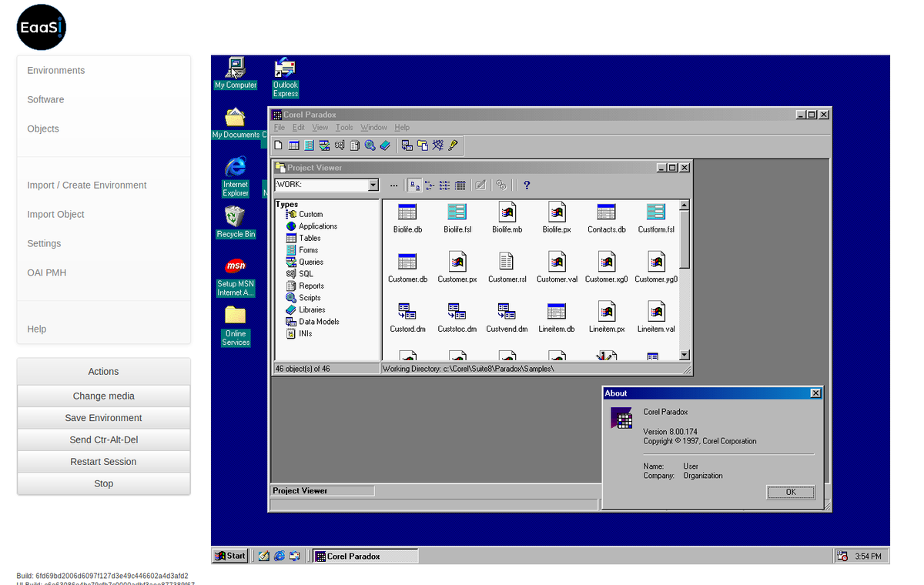Image resolution: width=924 pixels, height=585 pixels.
Task: Click Restart Session button
Action: pos(103,462)
